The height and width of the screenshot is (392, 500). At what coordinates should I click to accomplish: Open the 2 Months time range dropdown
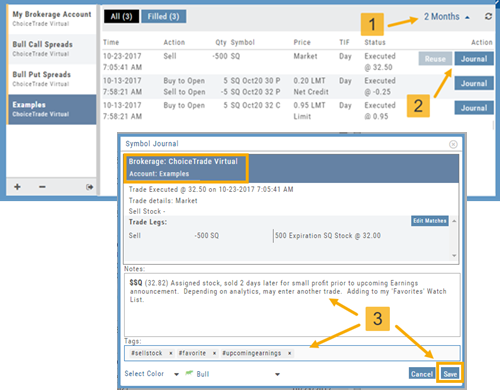coord(446,17)
